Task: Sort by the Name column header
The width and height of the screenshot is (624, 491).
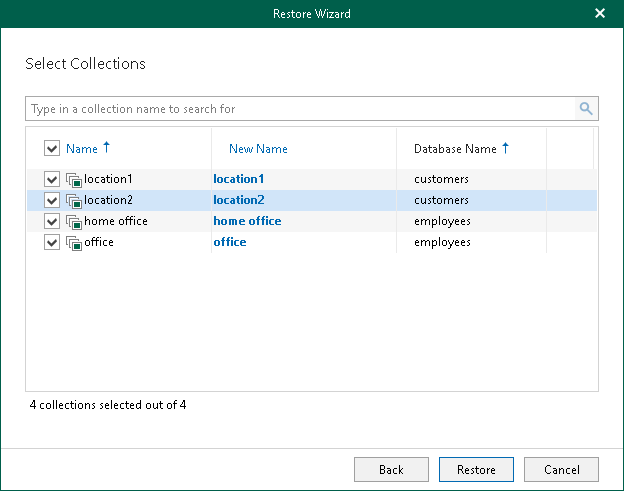Action: pos(82,149)
